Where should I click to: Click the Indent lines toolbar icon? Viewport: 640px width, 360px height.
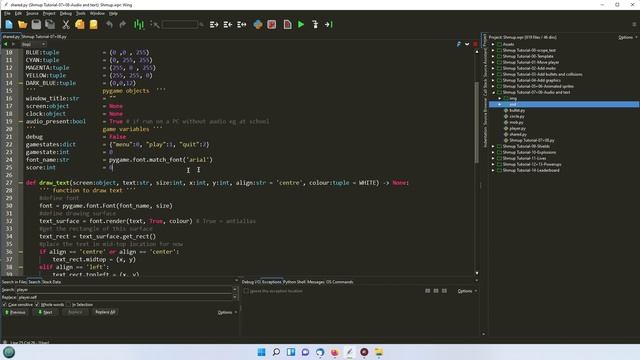pos(214,24)
